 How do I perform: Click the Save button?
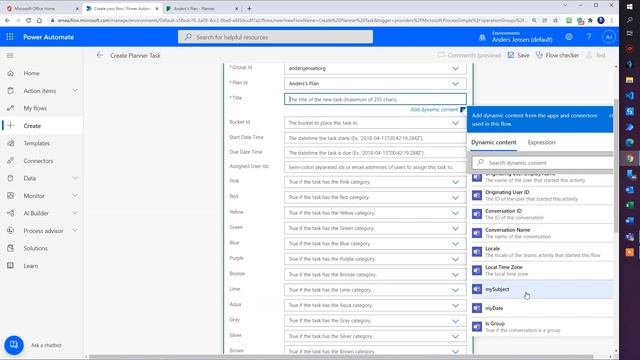click(x=518, y=55)
